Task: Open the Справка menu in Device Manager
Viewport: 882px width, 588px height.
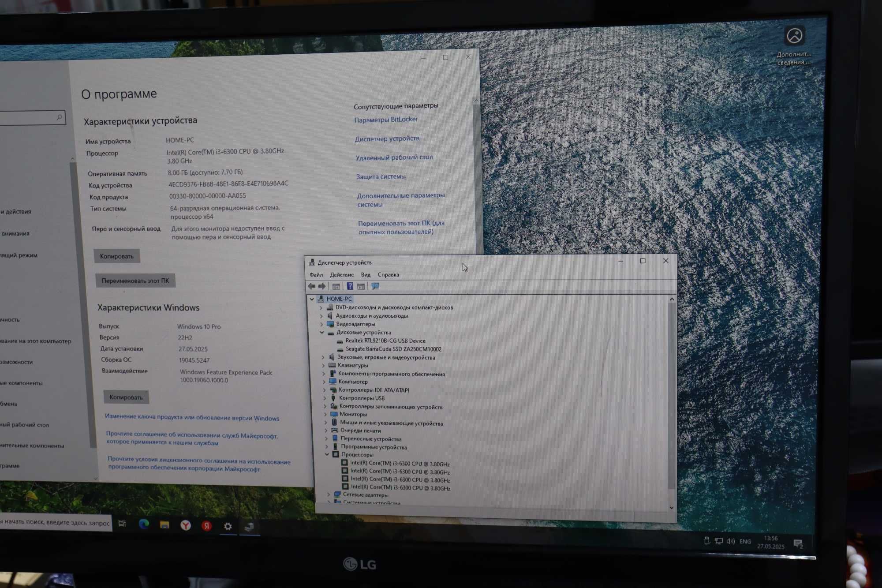Action: (389, 274)
